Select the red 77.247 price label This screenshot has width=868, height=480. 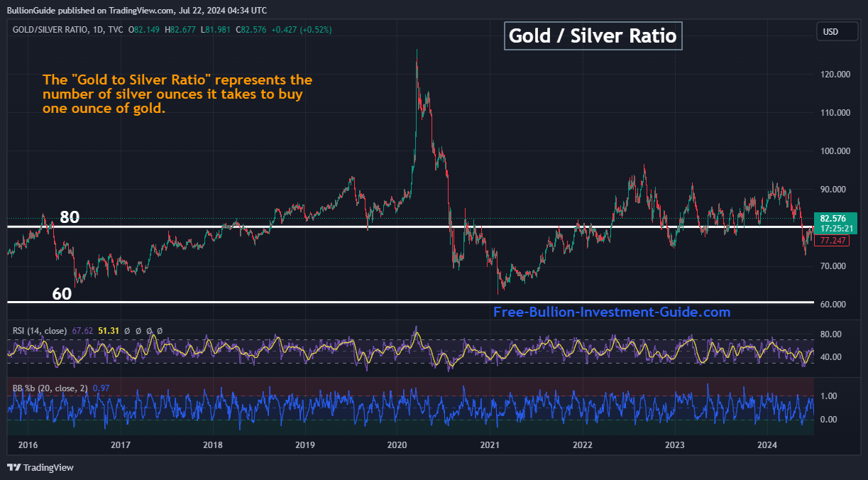pos(831,241)
